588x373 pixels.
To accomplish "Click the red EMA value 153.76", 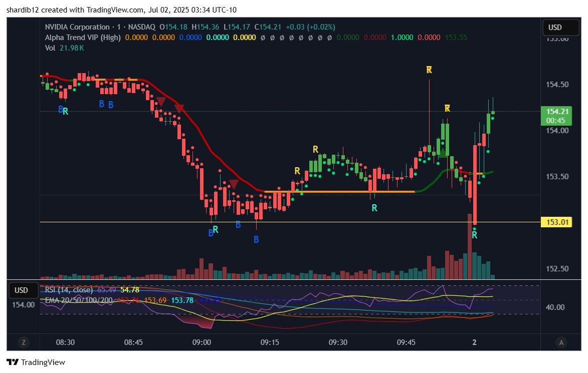I will click(x=129, y=300).
